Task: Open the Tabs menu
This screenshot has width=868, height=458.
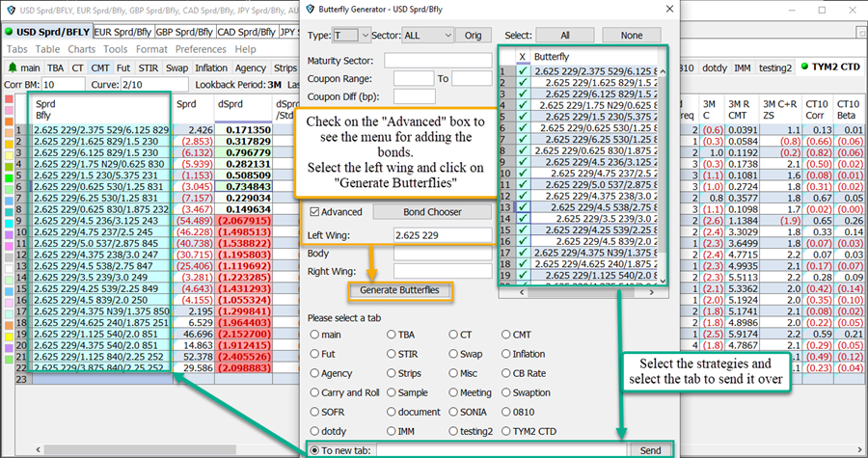Action: tap(17, 49)
